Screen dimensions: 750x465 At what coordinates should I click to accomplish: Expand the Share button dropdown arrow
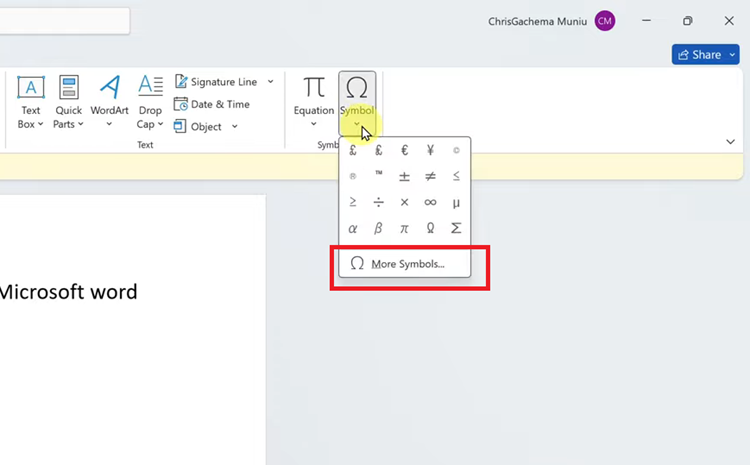pyautogui.click(x=732, y=55)
